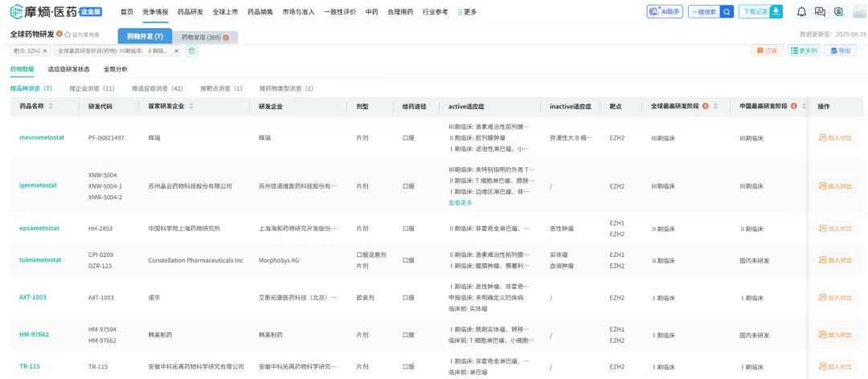Click info icon on 药物发现 tab
Image resolution: width=868 pixels, height=379 pixels.
pos(225,38)
